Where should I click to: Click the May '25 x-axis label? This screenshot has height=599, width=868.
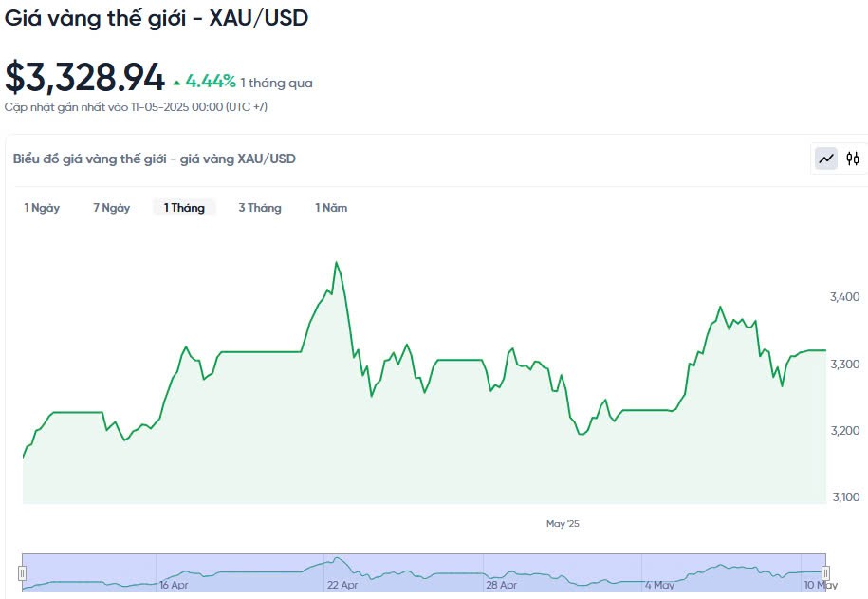563,523
